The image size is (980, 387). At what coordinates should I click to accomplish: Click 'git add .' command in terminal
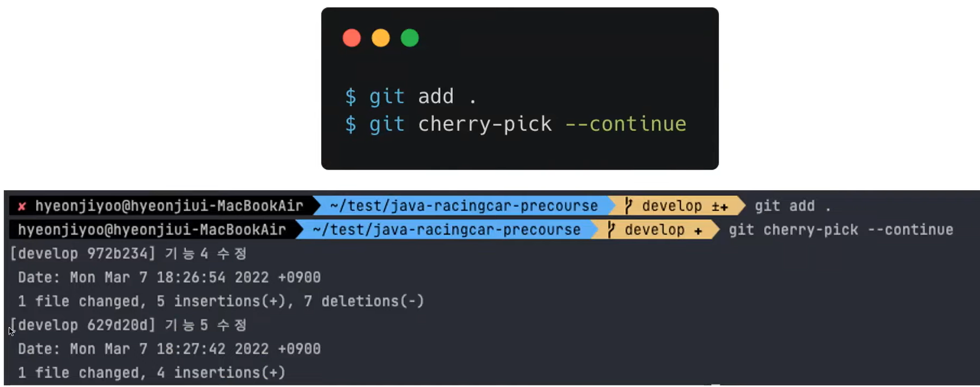click(793, 206)
